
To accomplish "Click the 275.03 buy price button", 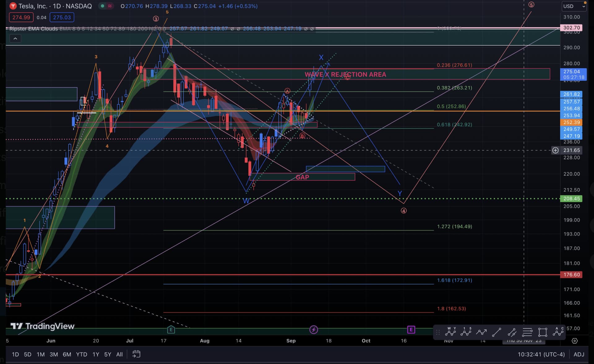I will point(62,17).
